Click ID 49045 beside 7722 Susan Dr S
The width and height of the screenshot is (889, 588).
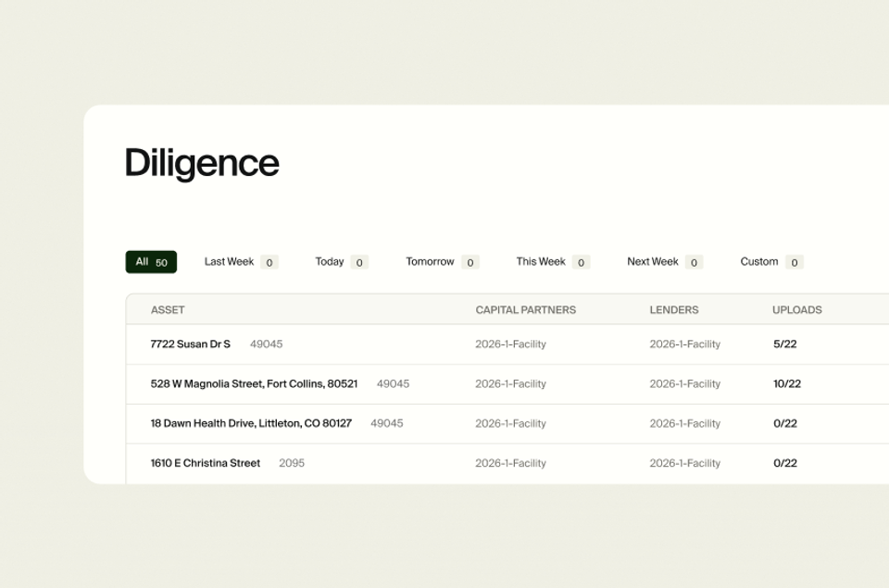coord(267,344)
